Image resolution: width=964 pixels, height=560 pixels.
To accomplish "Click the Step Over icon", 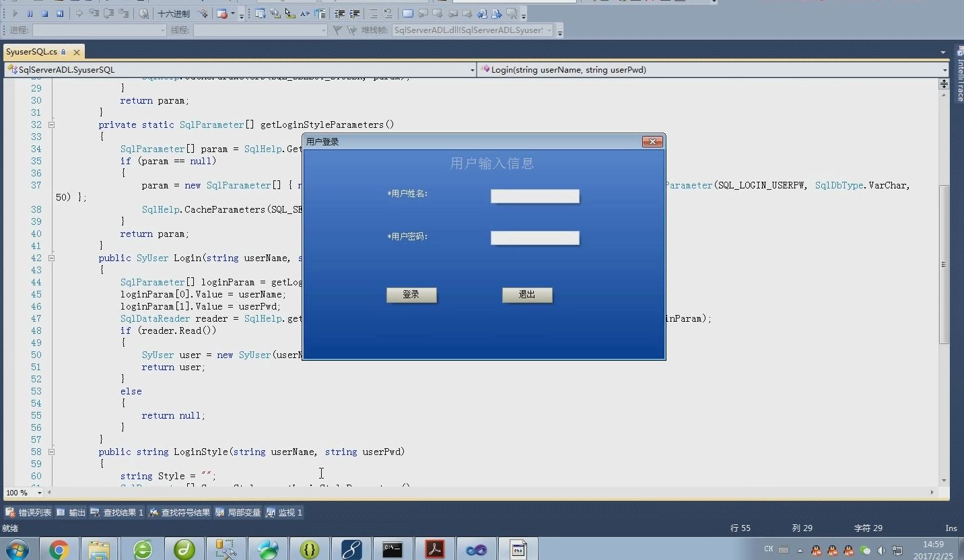I will click(109, 13).
